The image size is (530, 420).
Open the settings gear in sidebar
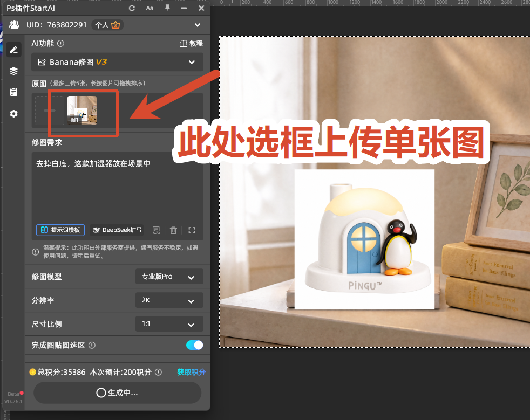13,114
